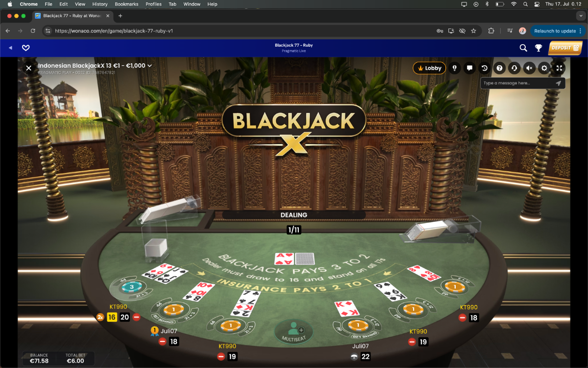Screen dimensions: 588x368
Task: Open the History menu
Action: 100,4
